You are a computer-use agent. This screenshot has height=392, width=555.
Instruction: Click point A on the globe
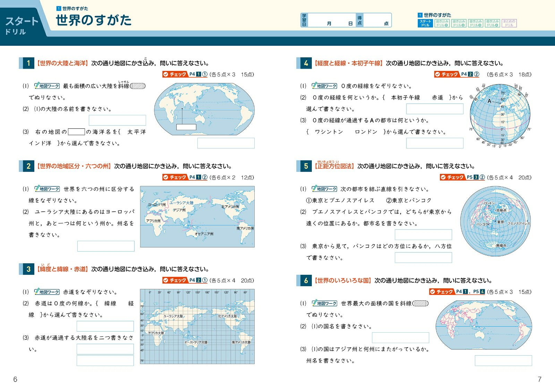coord(490,101)
